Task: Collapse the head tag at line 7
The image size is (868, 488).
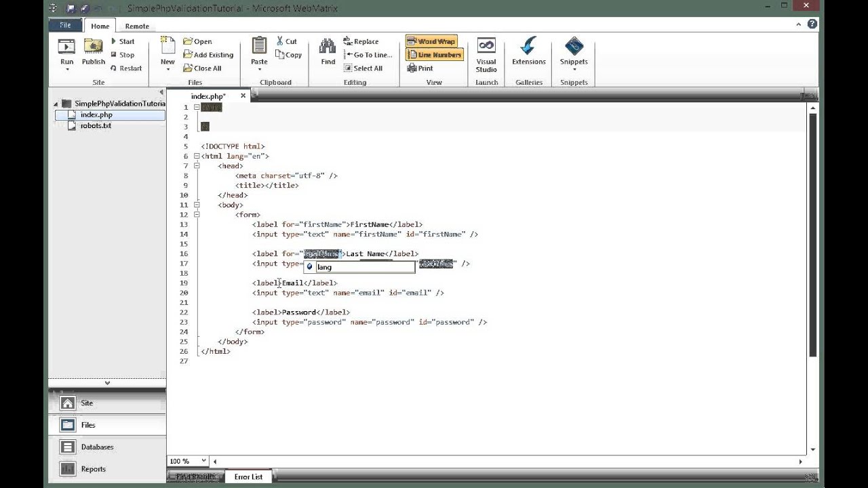Action: (197, 165)
